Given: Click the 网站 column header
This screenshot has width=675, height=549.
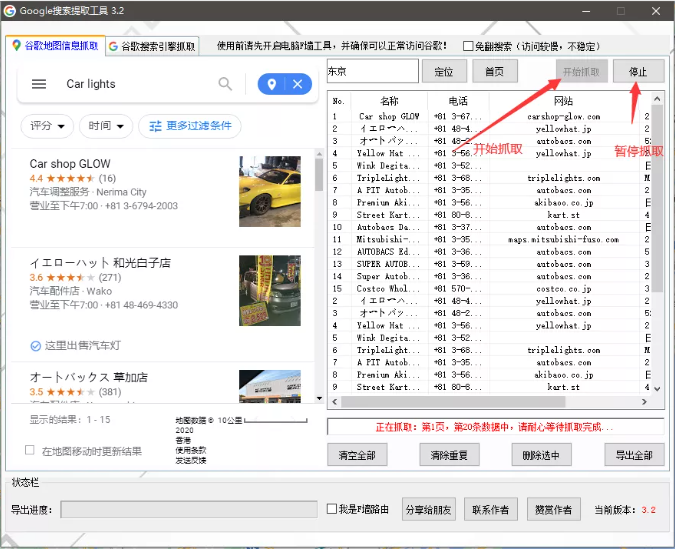Looking at the screenshot, I should tap(564, 101).
